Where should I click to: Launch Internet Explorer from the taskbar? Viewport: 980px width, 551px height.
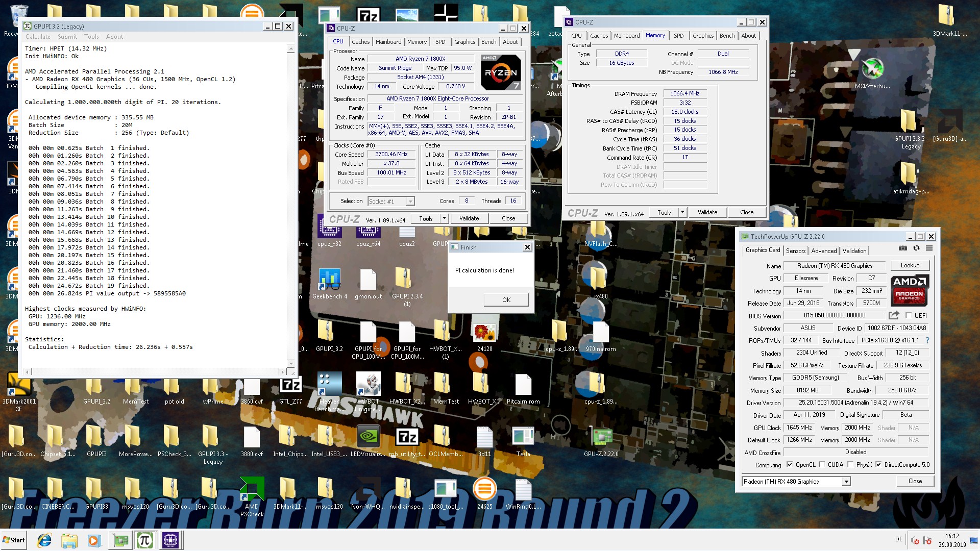(x=45, y=540)
